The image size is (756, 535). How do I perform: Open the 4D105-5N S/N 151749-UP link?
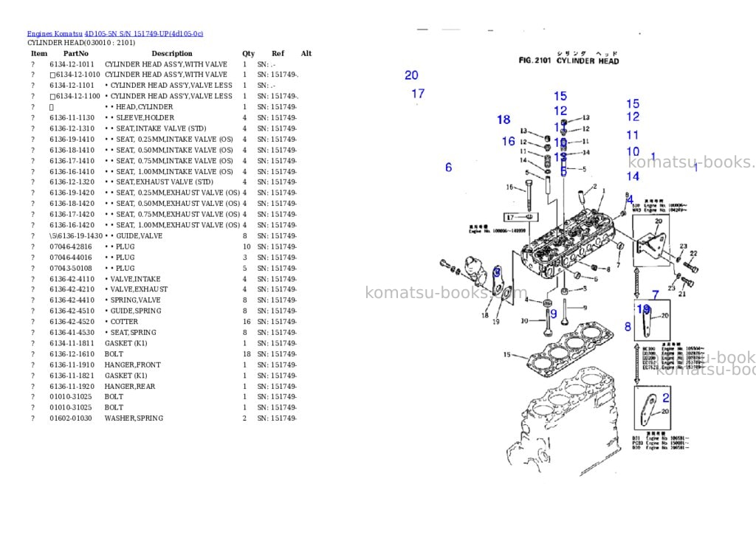point(144,34)
